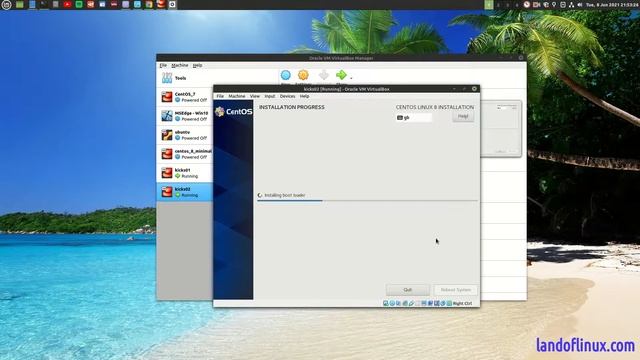This screenshot has height=360, width=640.
Task: Open Settings gear icon in VirtualBox Manager toolbar
Action: (303, 75)
